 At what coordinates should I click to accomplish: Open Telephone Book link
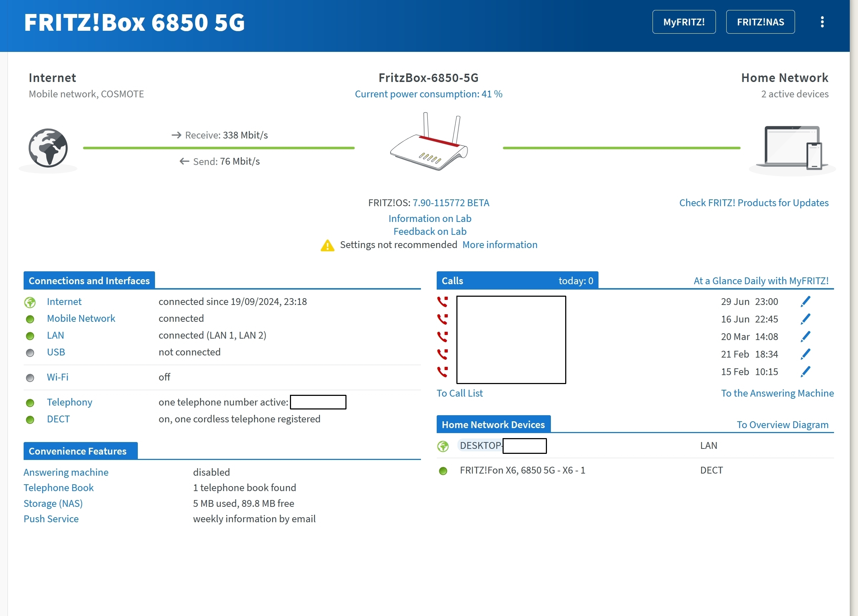coord(58,488)
